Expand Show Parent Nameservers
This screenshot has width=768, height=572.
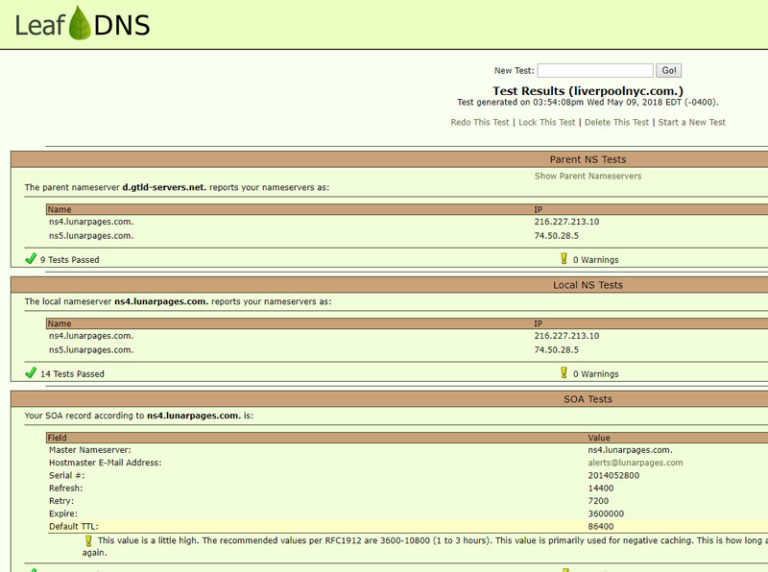(x=588, y=176)
